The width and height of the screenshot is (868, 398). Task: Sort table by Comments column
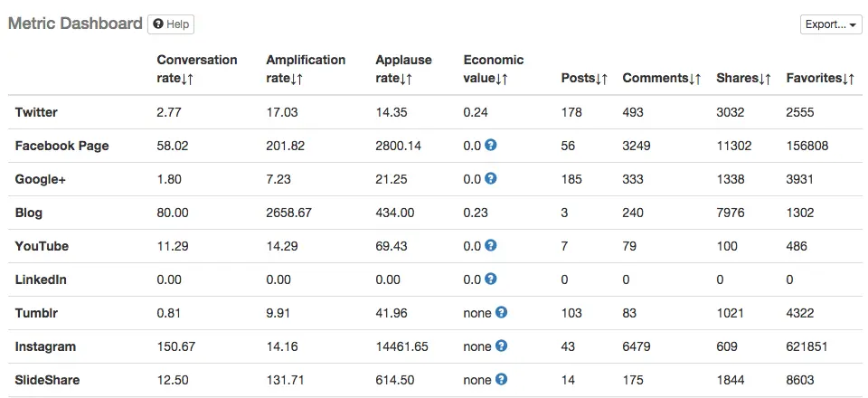(x=662, y=79)
